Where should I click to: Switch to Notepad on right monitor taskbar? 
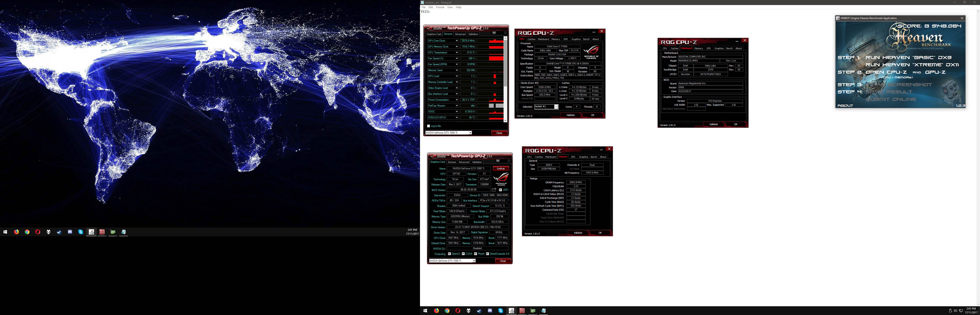click(x=544, y=311)
